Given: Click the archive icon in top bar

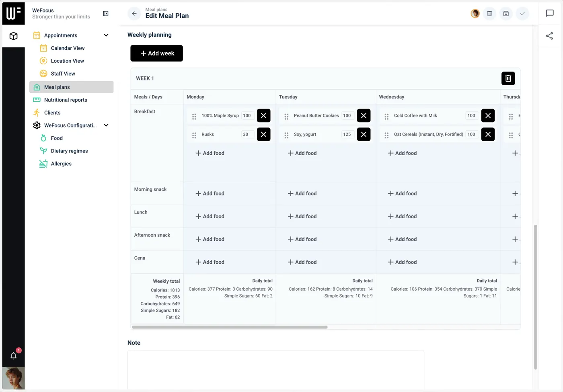Looking at the screenshot, I should [506, 14].
